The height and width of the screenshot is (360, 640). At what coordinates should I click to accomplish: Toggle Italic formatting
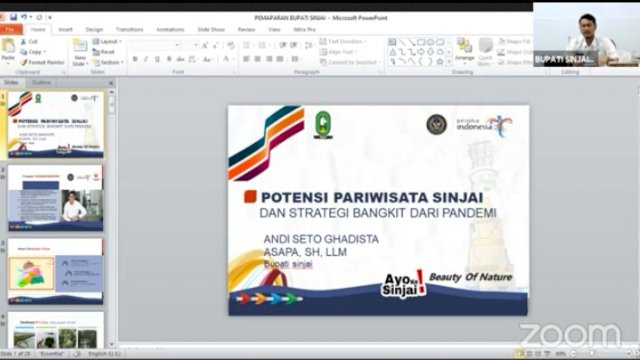click(146, 59)
